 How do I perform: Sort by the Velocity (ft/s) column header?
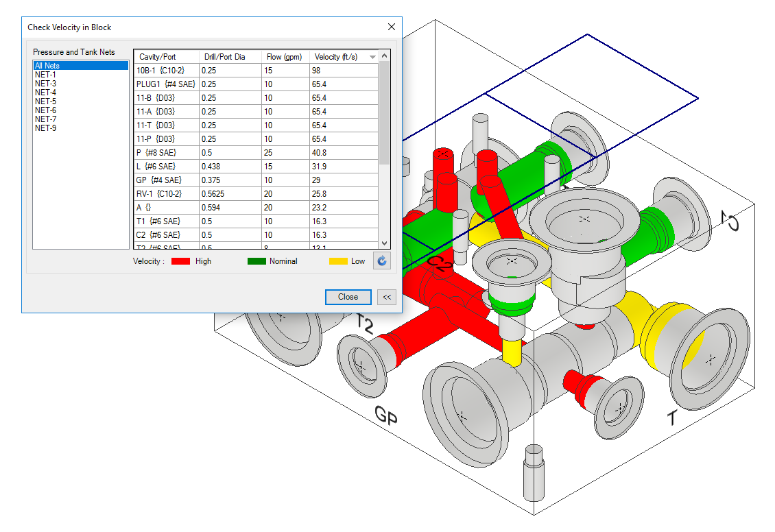(x=344, y=57)
